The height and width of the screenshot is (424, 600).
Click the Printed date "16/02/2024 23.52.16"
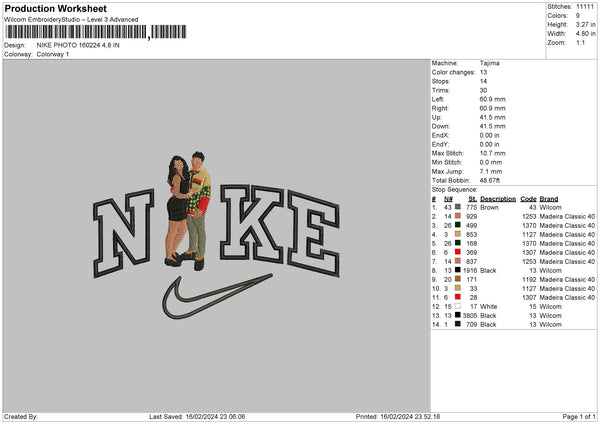pos(410,416)
